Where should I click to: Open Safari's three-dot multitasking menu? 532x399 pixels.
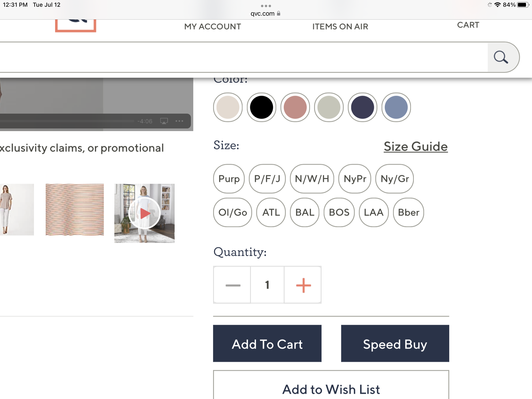pyautogui.click(x=266, y=6)
